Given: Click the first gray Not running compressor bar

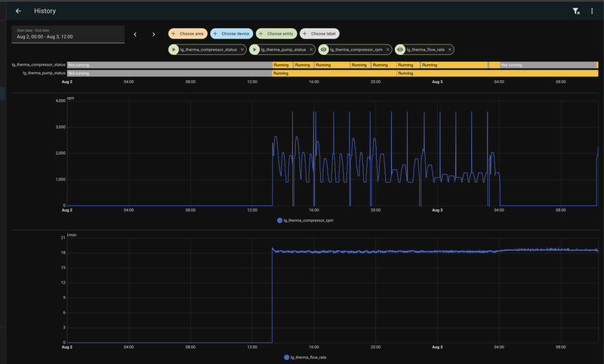Looking at the screenshot, I should (x=169, y=65).
